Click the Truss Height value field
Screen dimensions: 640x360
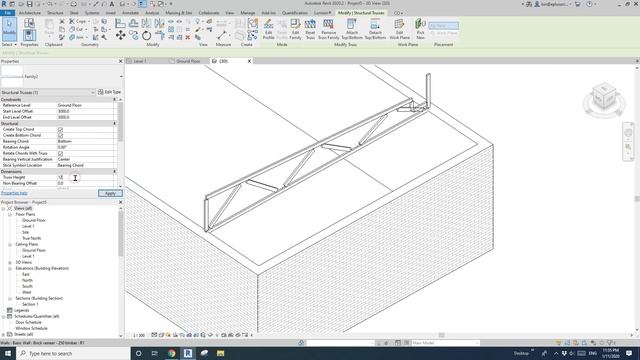coord(85,178)
